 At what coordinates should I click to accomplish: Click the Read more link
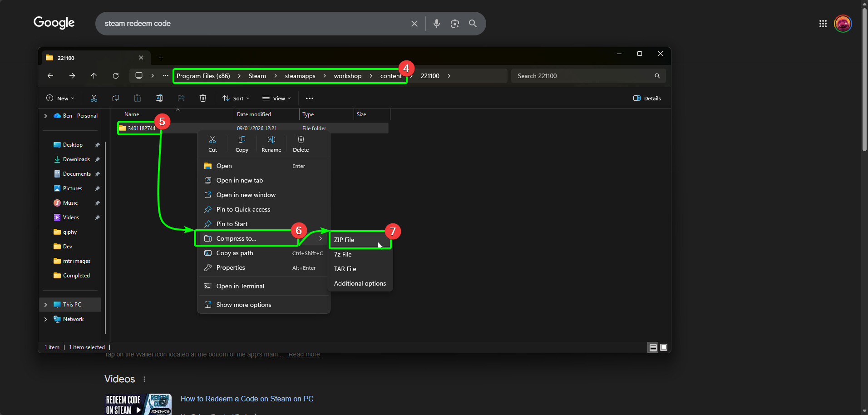point(304,354)
